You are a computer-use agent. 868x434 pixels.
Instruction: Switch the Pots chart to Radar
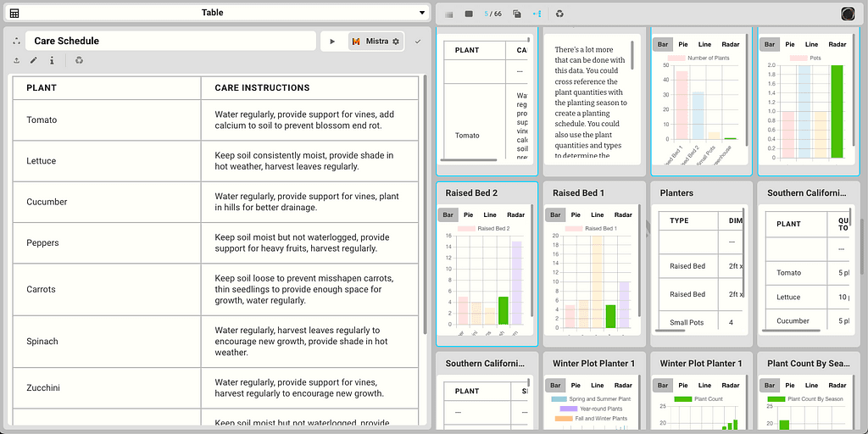click(x=837, y=44)
